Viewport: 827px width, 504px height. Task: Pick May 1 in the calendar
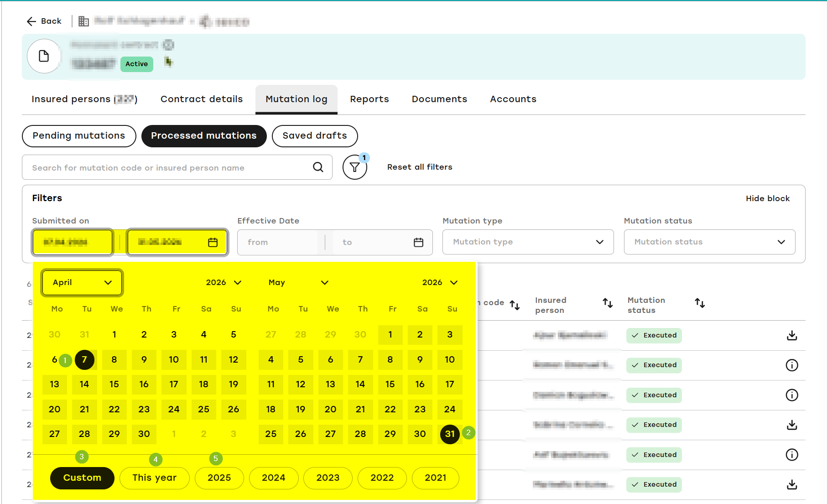pyautogui.click(x=390, y=335)
